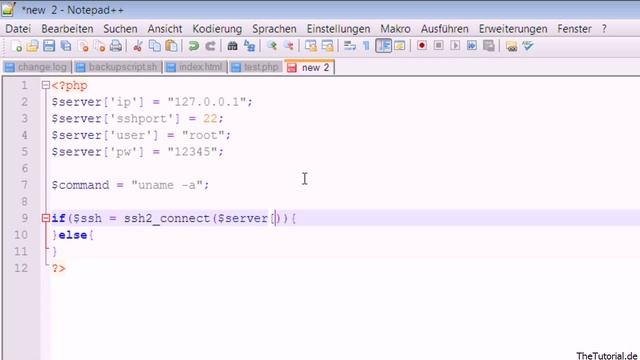Toggle the Indent Guide icon
Image resolution: width=640 pixels, height=360 pixels.
pyautogui.click(x=383, y=46)
